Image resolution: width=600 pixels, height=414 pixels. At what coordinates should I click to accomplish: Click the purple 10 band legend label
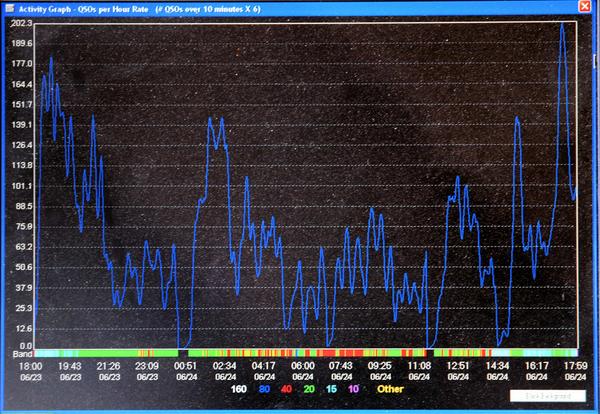(x=353, y=389)
